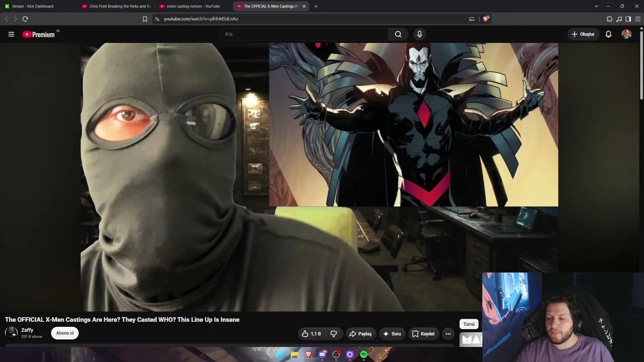Reload the current YouTube page
This screenshot has width=644, height=362.
pyautogui.click(x=25, y=19)
